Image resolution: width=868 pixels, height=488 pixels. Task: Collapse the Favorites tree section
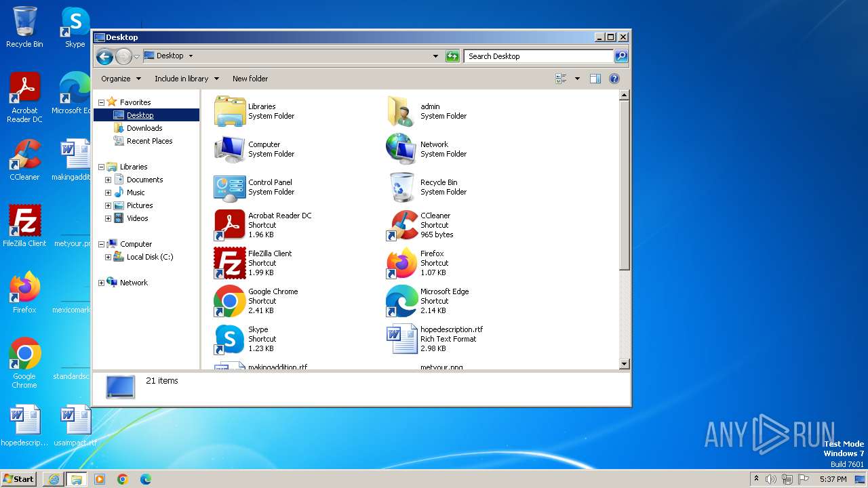tap(101, 102)
